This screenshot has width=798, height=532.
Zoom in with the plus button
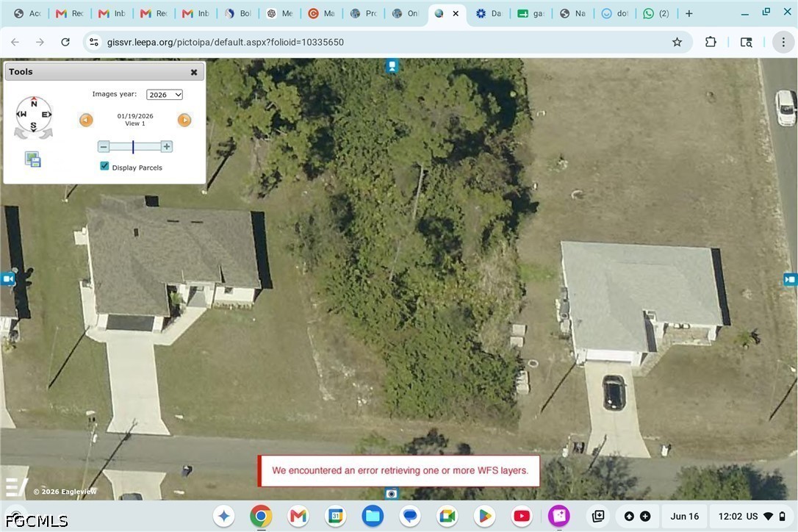tap(166, 147)
